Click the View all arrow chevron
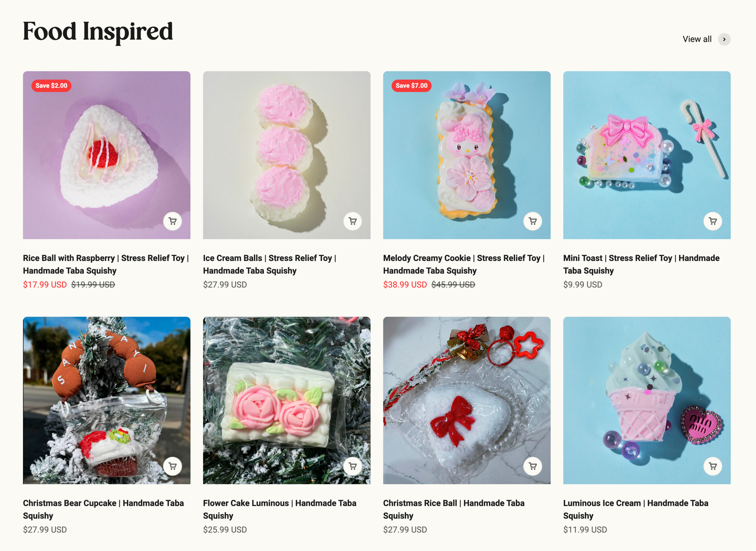Screen dimensions: 756x551 724,39
